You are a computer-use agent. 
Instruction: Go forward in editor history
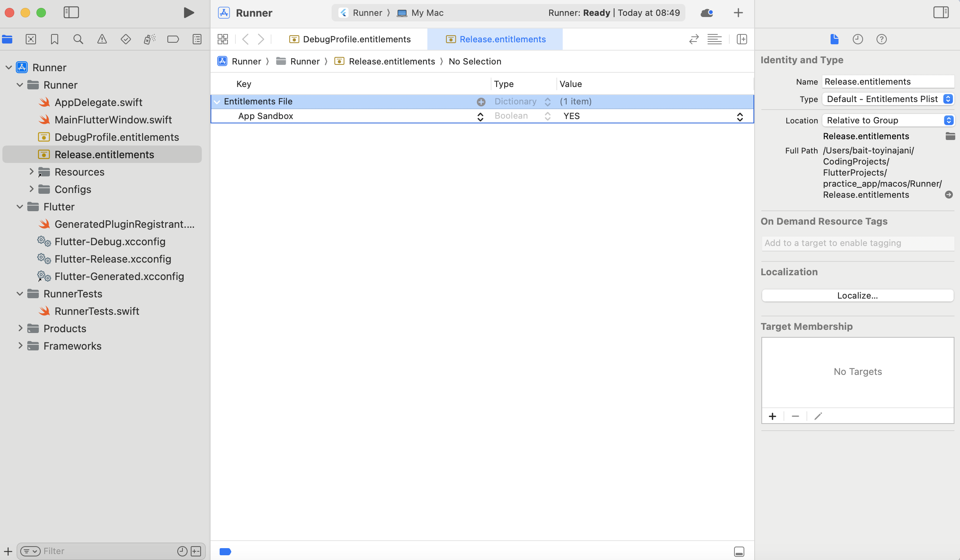pos(261,39)
